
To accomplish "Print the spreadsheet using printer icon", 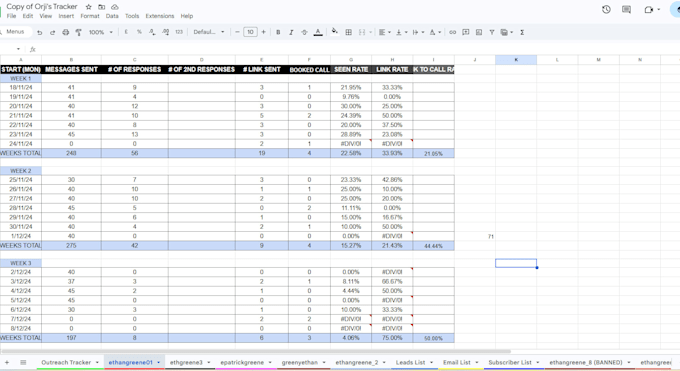I will coord(65,32).
